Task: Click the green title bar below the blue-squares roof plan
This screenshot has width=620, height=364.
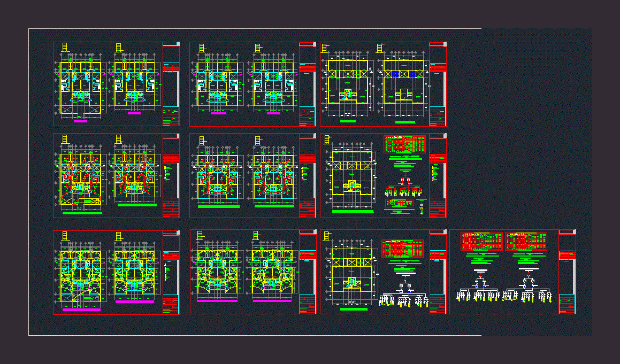Action: 405,122
